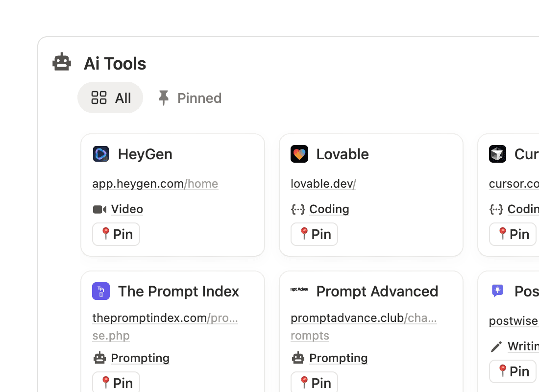Image resolution: width=539 pixels, height=392 pixels.
Task: Click the Lovable heart logo icon
Action: [299, 154]
